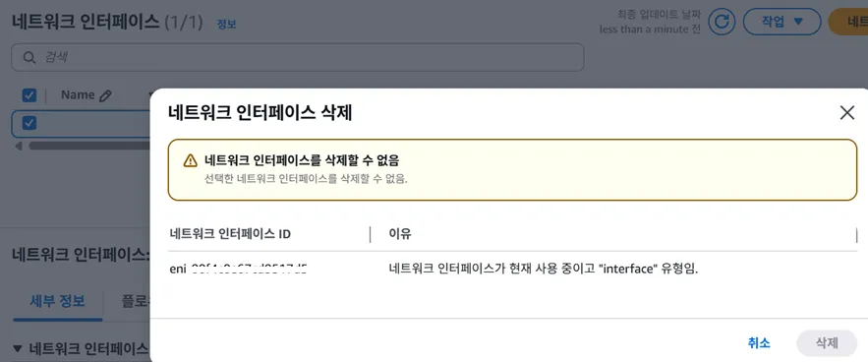Select the '이유' column header
Viewport: 868px width, 362px height.
(x=400, y=234)
